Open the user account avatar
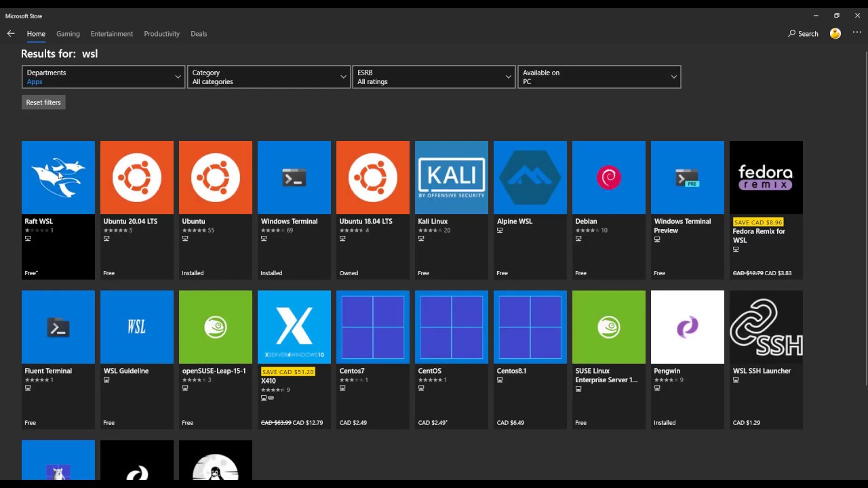The height and width of the screenshot is (488, 868). tap(835, 33)
